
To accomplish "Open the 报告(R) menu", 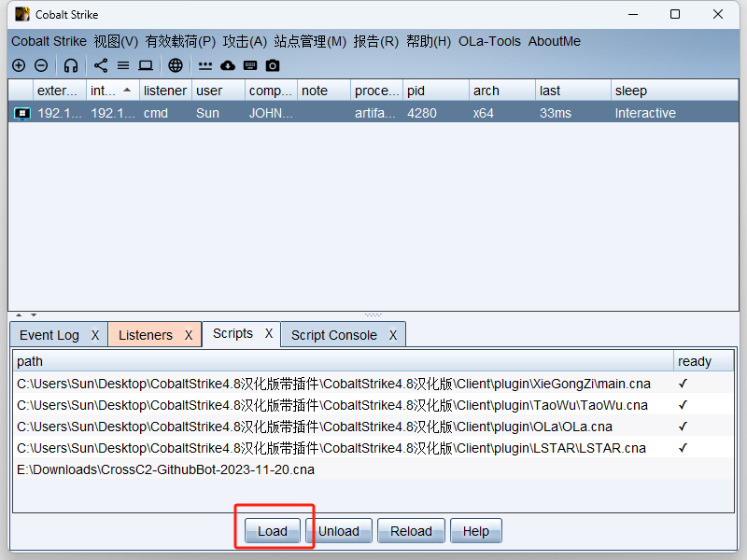I will [376, 41].
